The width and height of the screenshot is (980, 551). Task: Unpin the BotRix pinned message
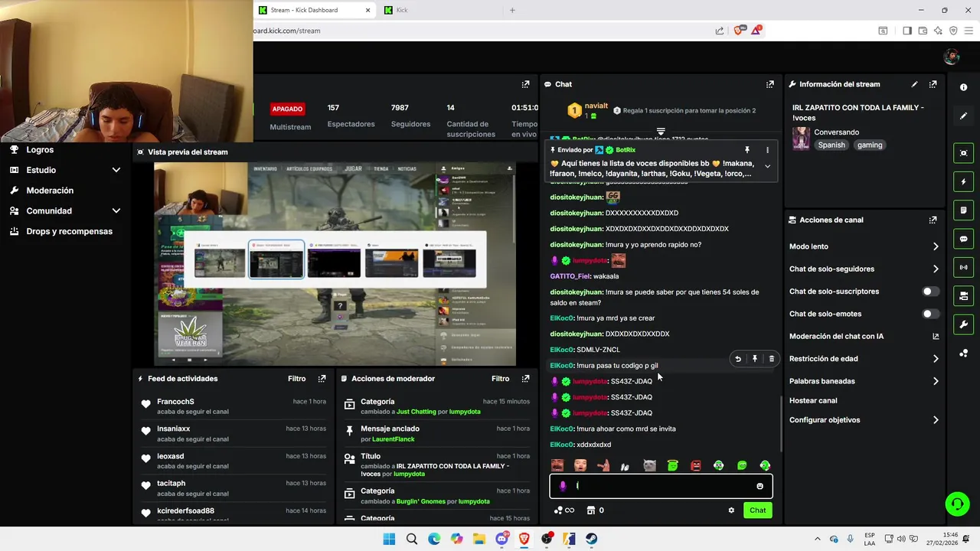point(746,150)
